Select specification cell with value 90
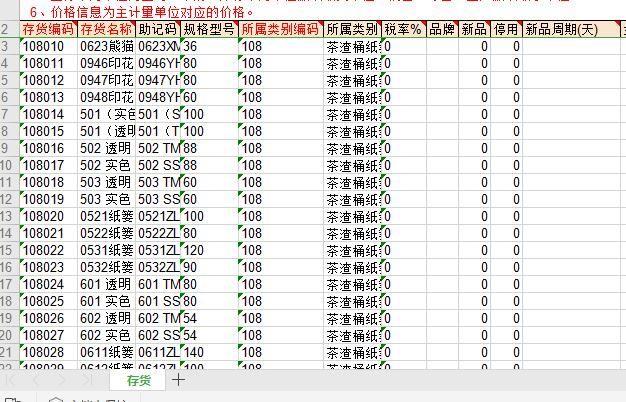 210,267
